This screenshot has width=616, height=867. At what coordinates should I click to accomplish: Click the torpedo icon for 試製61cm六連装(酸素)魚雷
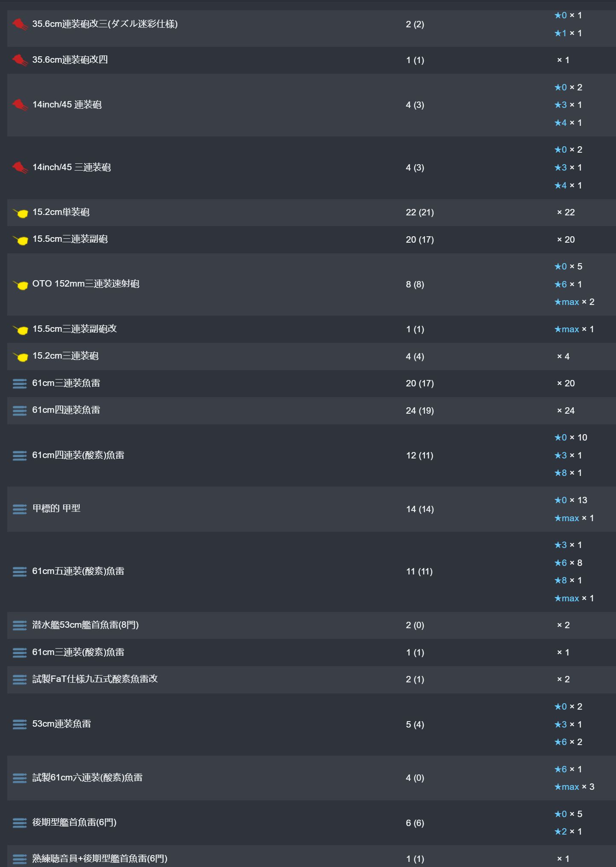click(x=20, y=778)
